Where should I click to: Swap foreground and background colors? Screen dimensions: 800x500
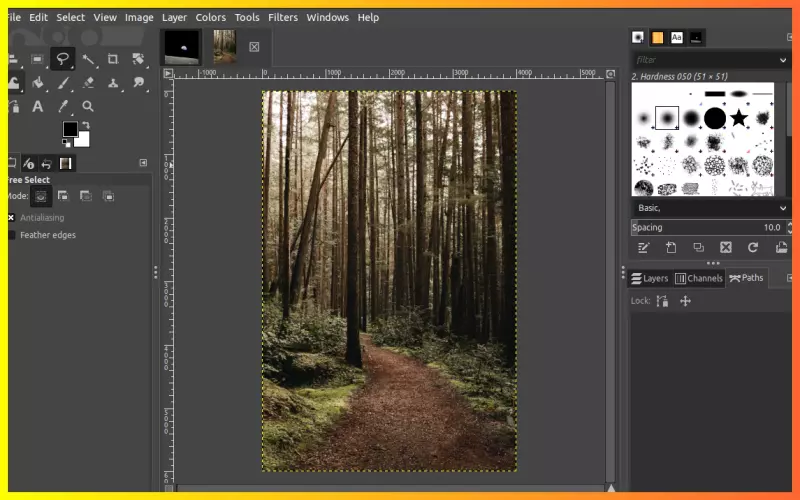86,125
